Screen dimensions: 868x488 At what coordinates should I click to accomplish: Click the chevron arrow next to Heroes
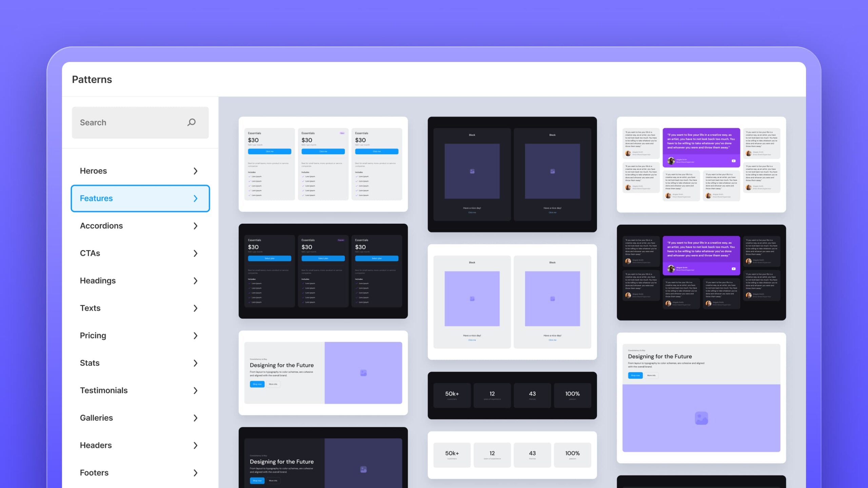(195, 171)
